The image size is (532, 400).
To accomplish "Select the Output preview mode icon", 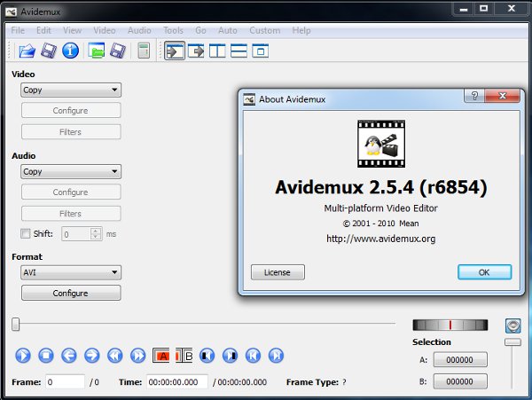I will pyautogui.click(x=196, y=51).
